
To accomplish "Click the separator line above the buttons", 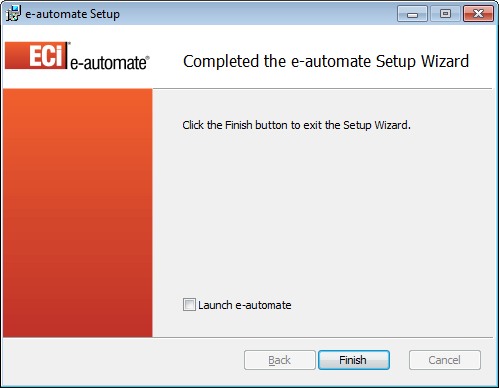I will point(248,337).
